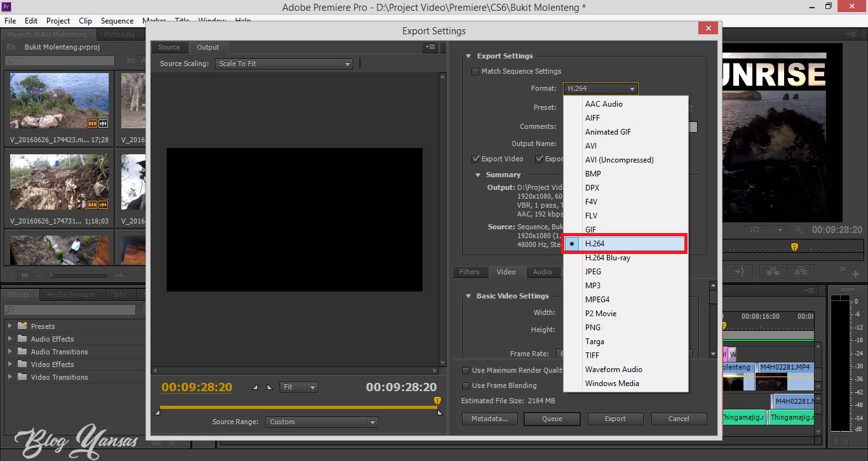Select the highlighted H.264 format entry
Viewport: 868px width, 461px height.
click(x=626, y=244)
